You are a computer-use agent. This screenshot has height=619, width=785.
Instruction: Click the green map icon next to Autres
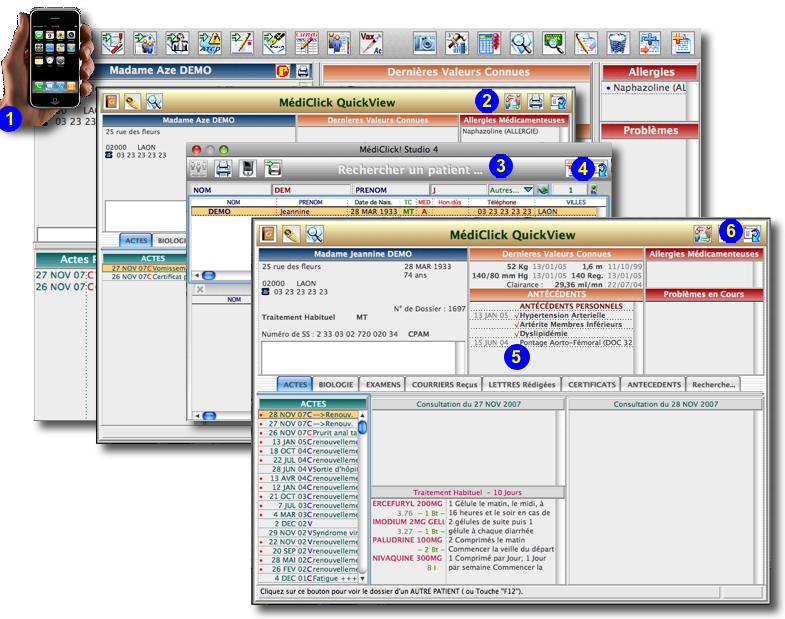543,190
